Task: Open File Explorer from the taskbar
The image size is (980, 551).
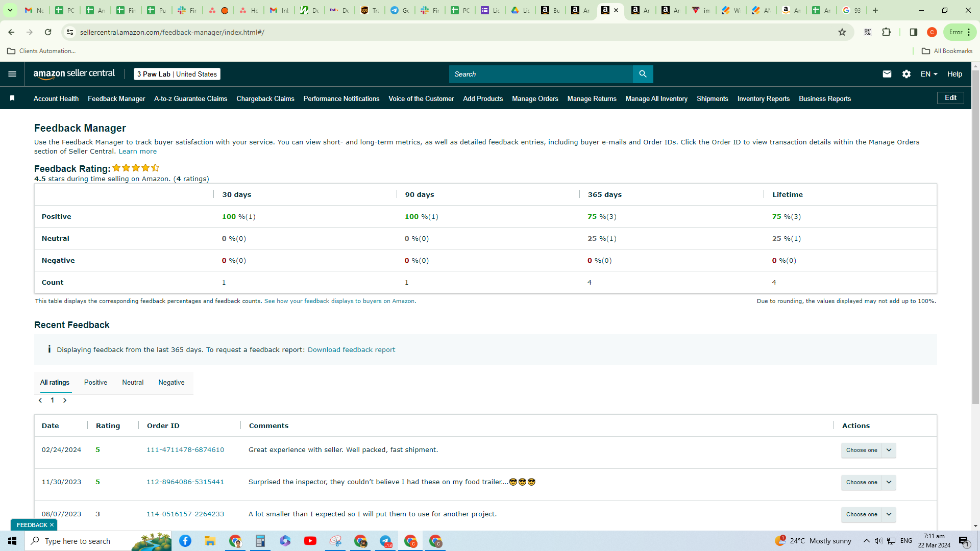Action: (x=210, y=541)
